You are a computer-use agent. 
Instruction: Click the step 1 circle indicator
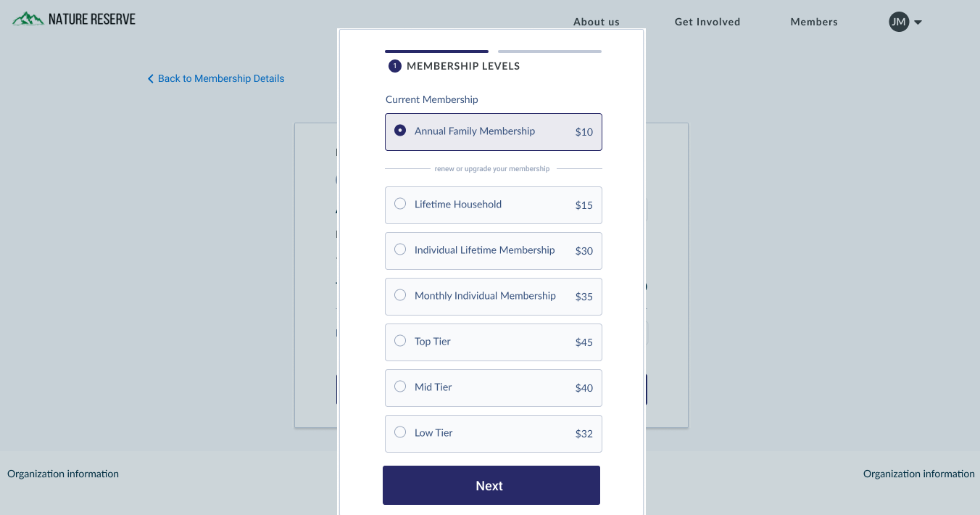pos(395,66)
